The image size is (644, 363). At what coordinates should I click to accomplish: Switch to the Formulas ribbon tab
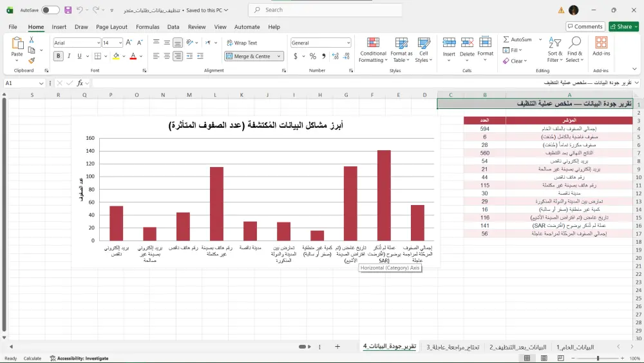[147, 26]
